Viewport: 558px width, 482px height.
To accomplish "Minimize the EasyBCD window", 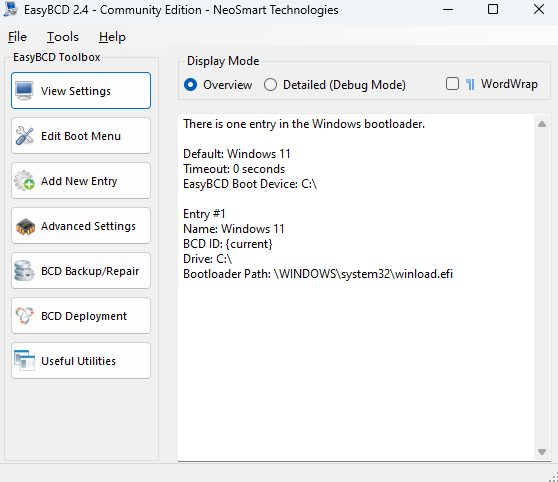I will [x=448, y=10].
